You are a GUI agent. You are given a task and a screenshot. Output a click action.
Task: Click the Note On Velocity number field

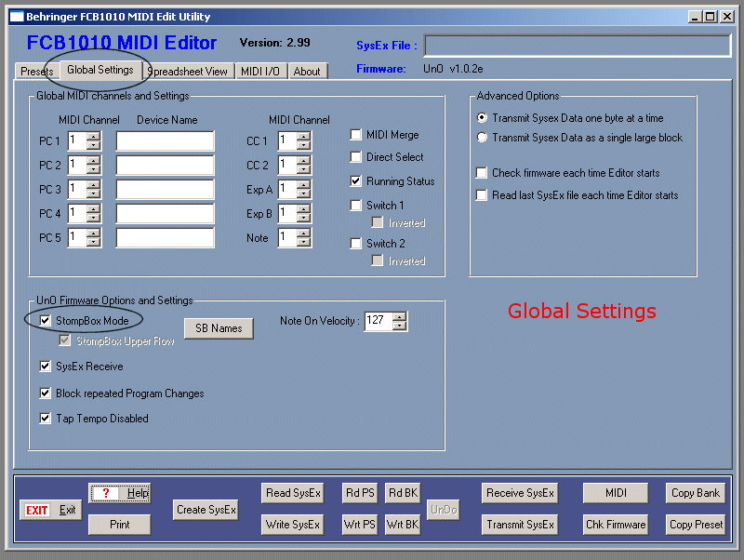tap(379, 321)
